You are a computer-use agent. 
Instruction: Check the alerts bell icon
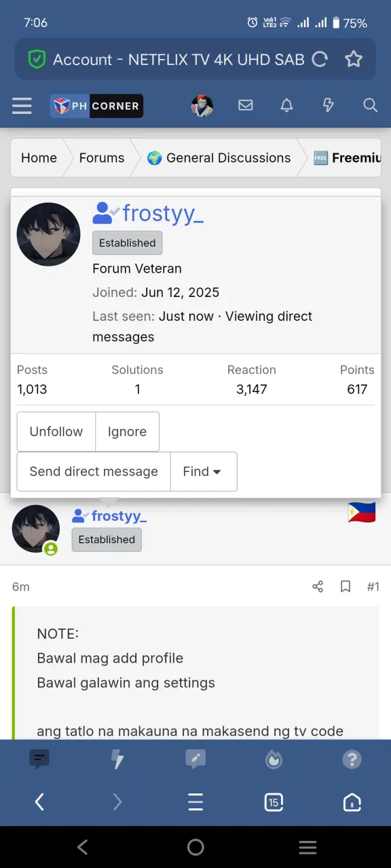pyautogui.click(x=287, y=105)
